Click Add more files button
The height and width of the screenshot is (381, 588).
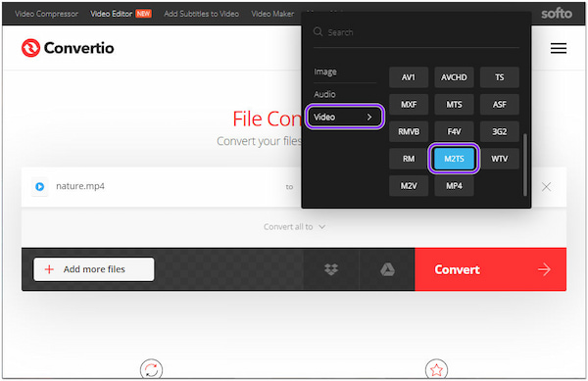[x=94, y=269]
